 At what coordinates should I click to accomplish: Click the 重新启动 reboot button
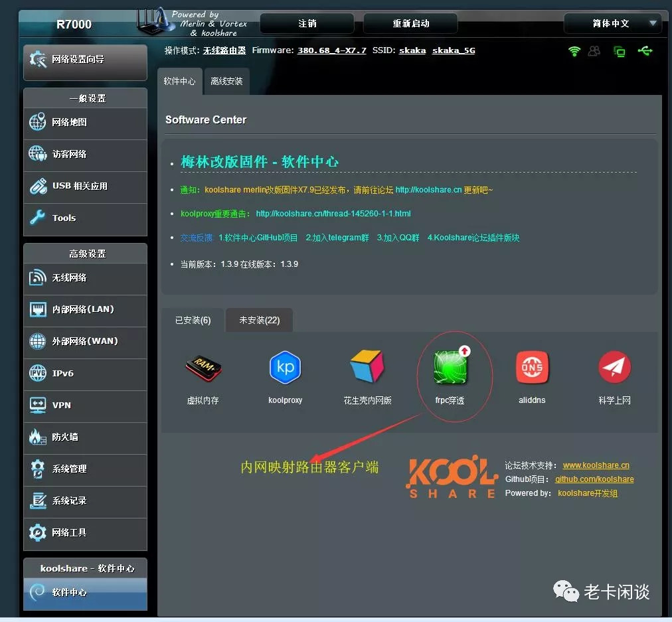[x=410, y=23]
